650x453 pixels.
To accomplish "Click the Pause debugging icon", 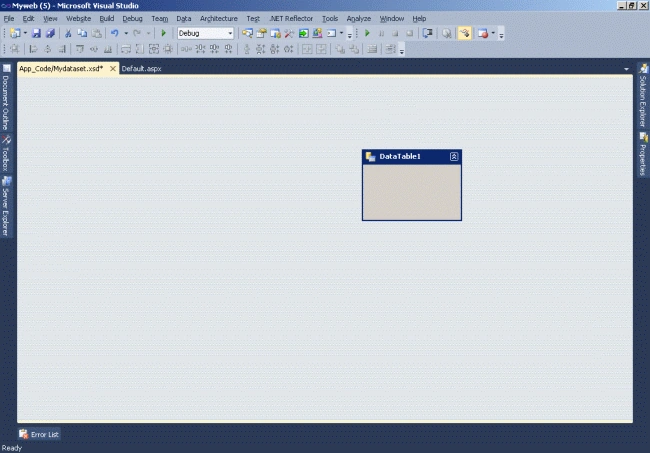I will (381, 33).
